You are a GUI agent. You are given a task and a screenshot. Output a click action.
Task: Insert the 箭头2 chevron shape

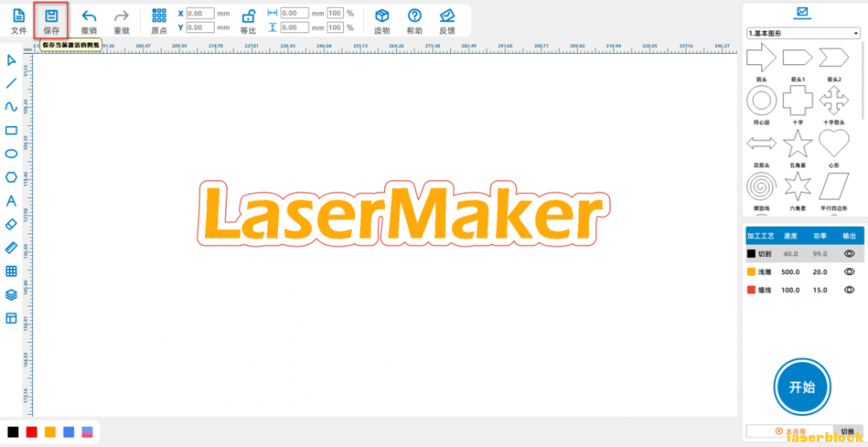tap(833, 57)
